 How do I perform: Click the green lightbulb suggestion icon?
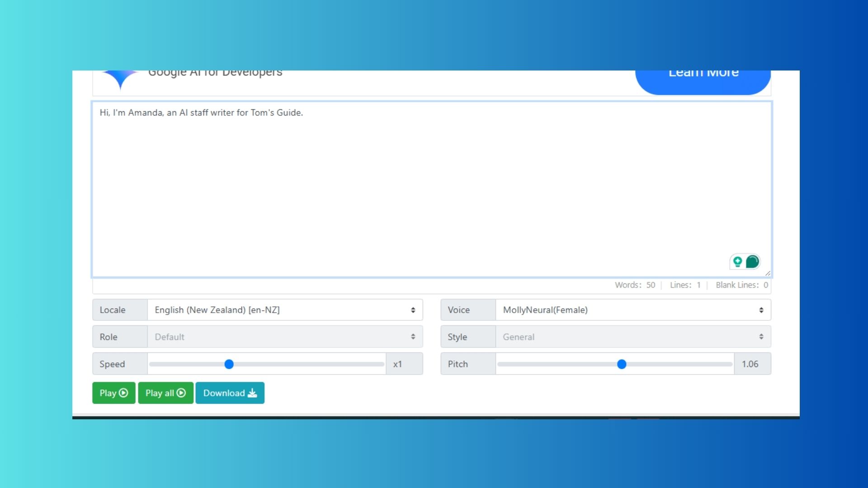pos(737,262)
